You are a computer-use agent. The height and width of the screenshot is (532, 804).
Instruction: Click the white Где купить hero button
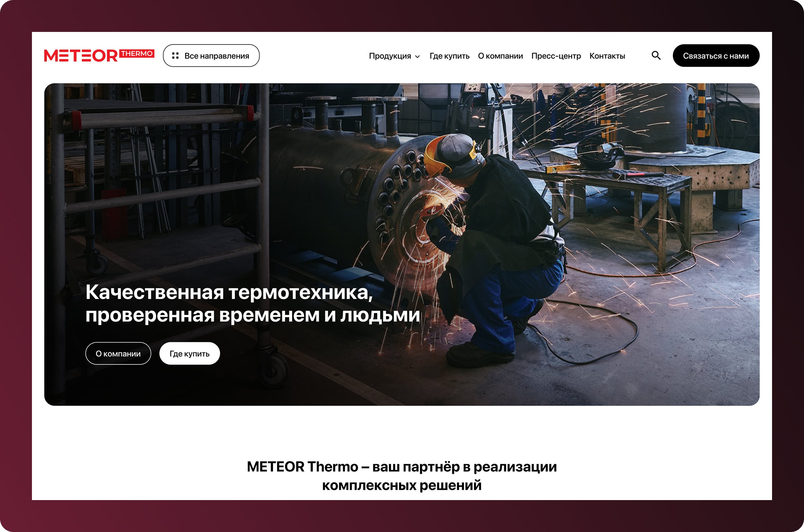coord(189,353)
